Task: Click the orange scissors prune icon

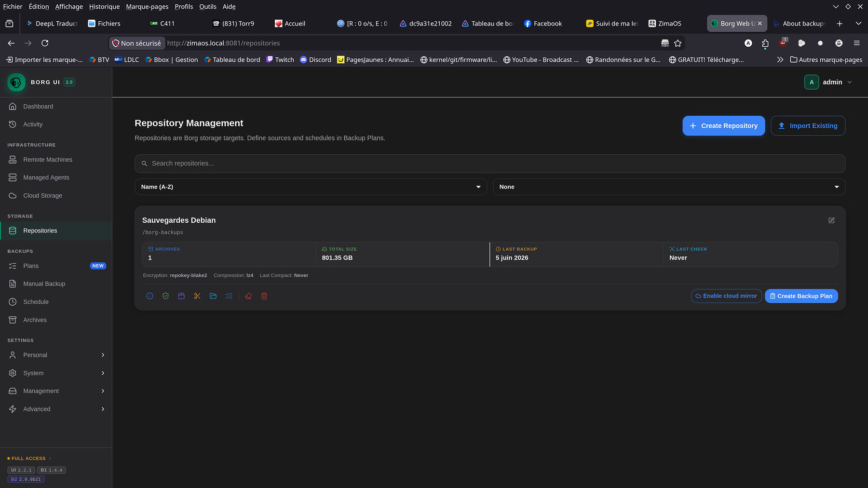Action: tap(197, 296)
